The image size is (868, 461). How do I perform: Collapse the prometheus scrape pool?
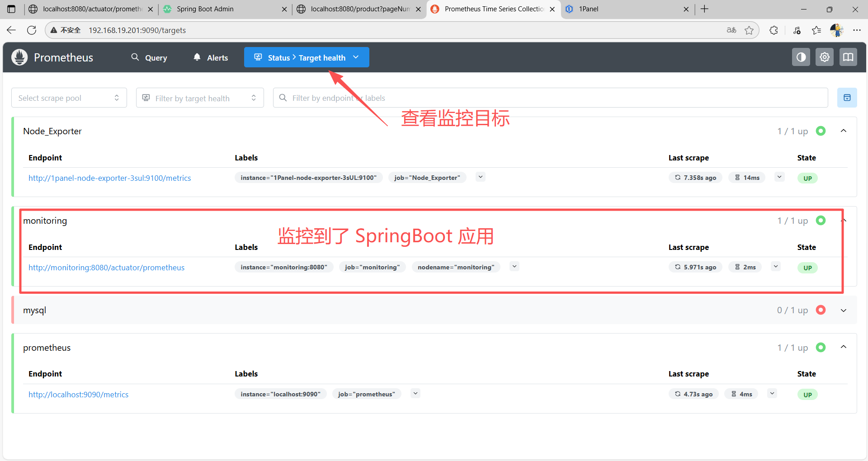(x=843, y=347)
